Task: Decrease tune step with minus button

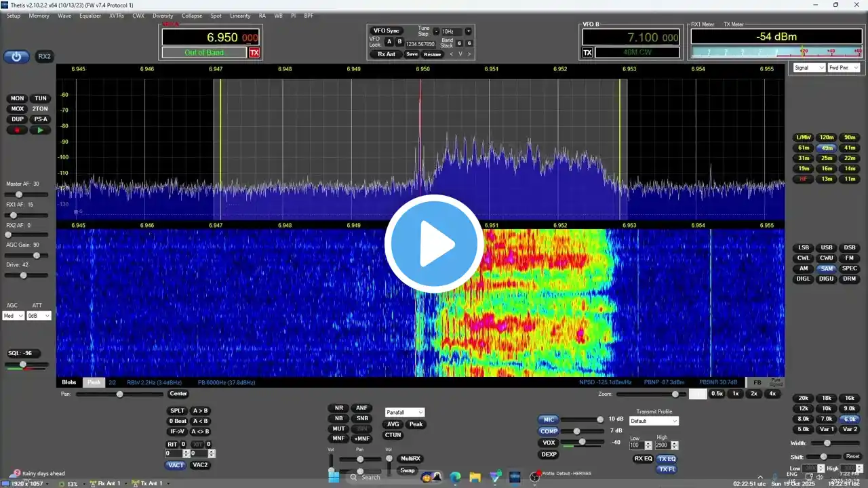Action: 436,31
